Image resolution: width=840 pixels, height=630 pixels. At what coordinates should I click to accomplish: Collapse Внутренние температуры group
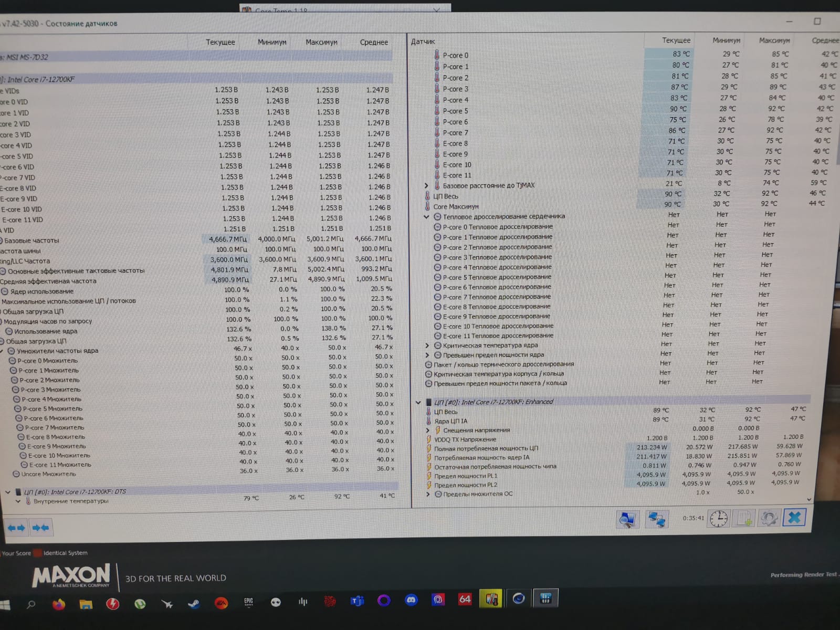[18, 501]
